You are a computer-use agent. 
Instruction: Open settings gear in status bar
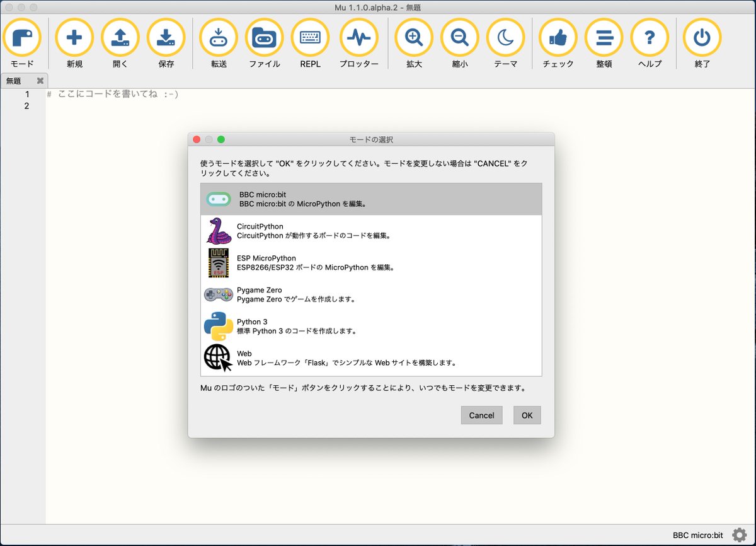739,535
